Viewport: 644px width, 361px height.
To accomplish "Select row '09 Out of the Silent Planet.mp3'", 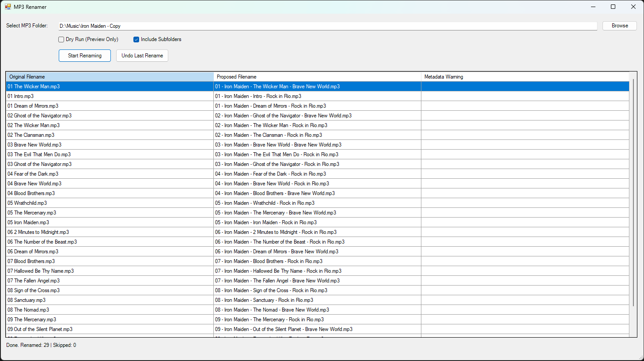I will click(317, 329).
